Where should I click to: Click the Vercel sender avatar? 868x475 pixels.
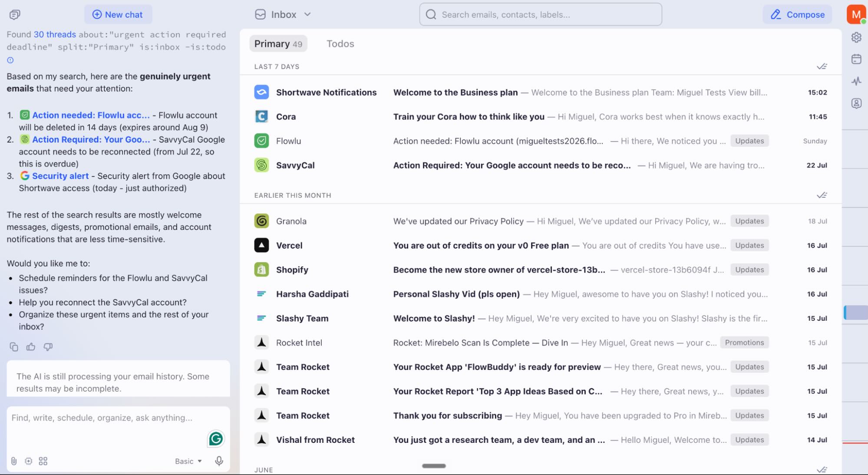[x=261, y=245]
